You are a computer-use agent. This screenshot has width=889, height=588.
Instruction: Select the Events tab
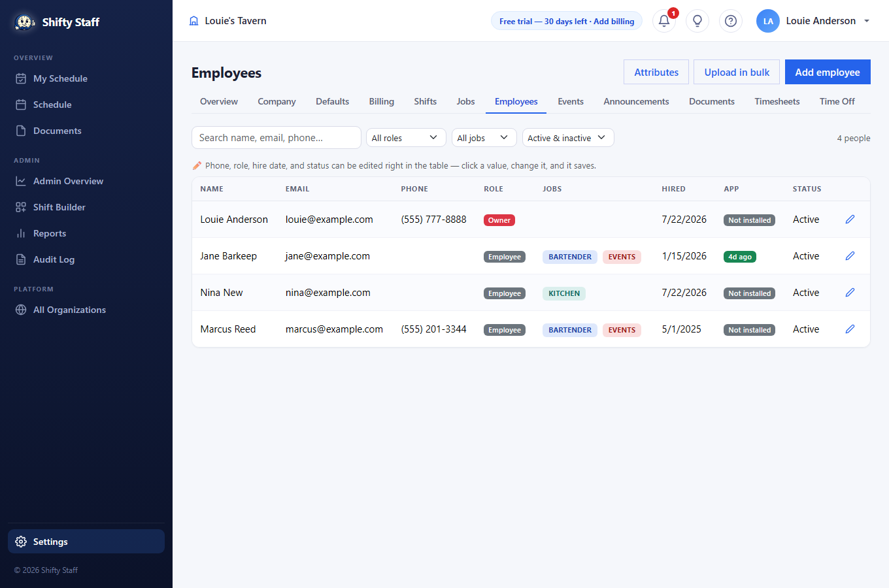pyautogui.click(x=571, y=101)
